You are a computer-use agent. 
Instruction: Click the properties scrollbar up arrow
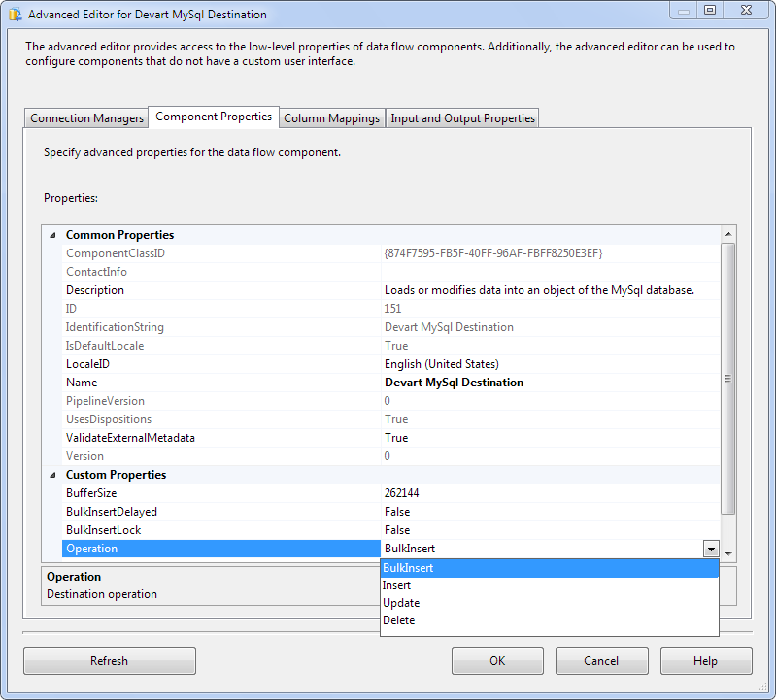pos(728,234)
